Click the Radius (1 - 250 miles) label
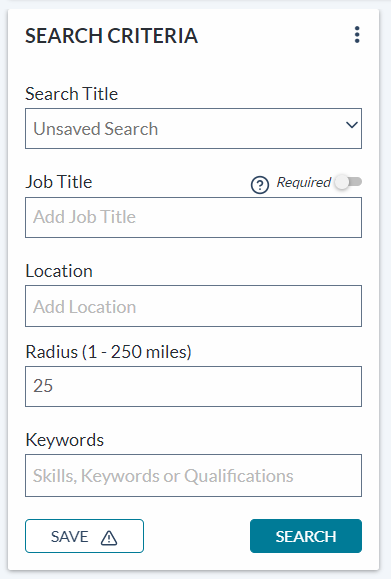 pyautogui.click(x=109, y=352)
